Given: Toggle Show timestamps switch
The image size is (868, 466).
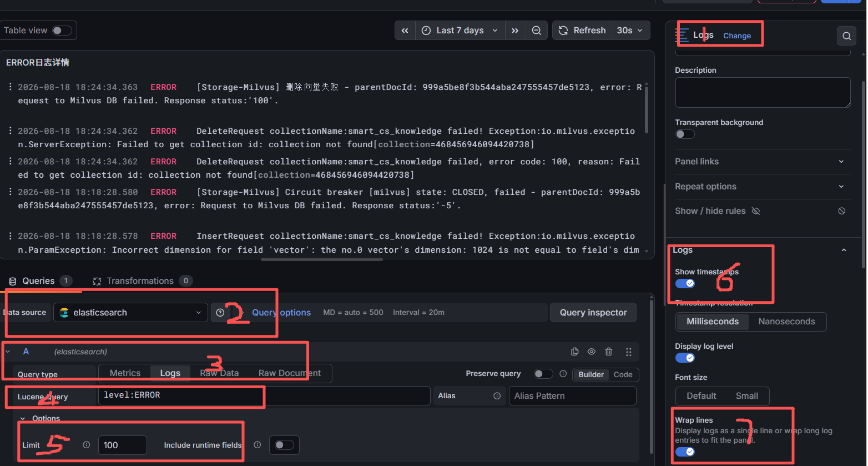Looking at the screenshot, I should coord(685,283).
